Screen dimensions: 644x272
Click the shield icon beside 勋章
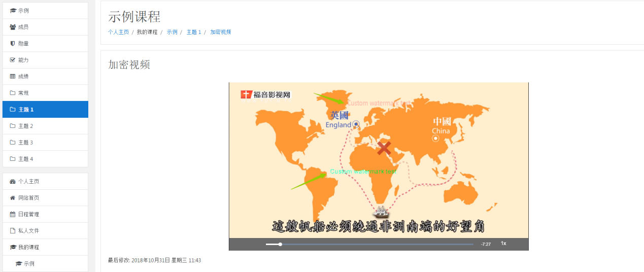13,44
